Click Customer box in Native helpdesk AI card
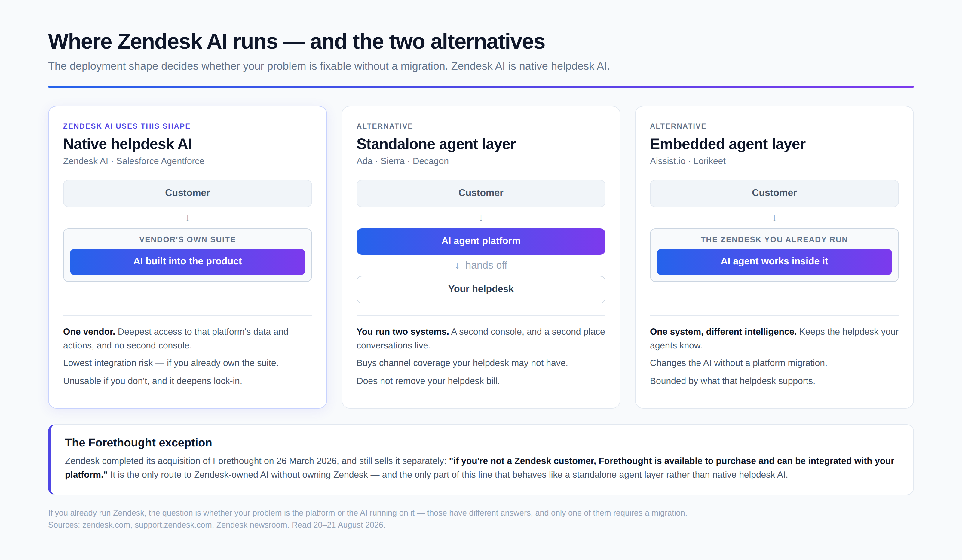This screenshot has height=560, width=962. 187,193
